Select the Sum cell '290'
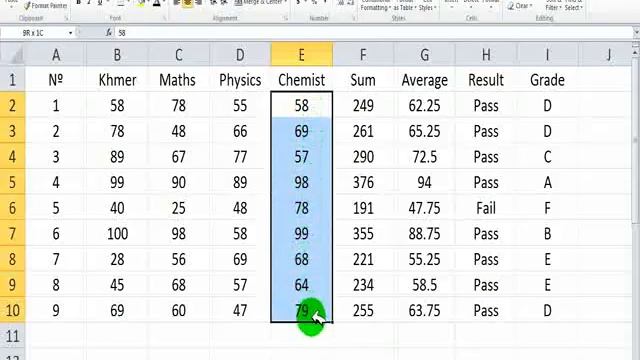Image resolution: width=640 pixels, height=360 pixels. (363, 156)
